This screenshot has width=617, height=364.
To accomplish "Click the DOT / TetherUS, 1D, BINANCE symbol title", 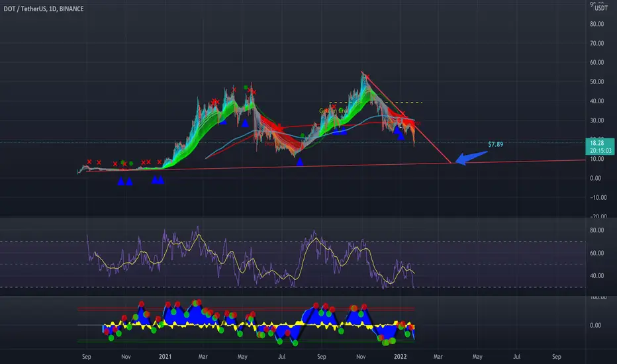I will pos(43,9).
